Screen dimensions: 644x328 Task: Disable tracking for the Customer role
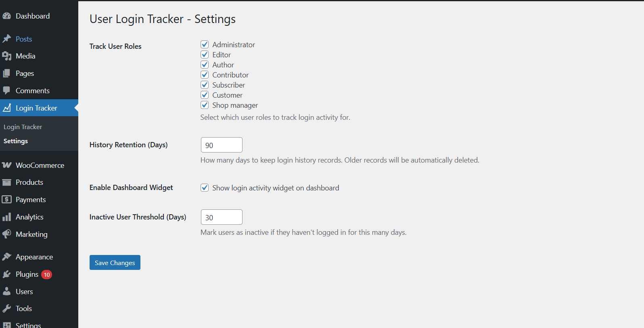[205, 95]
